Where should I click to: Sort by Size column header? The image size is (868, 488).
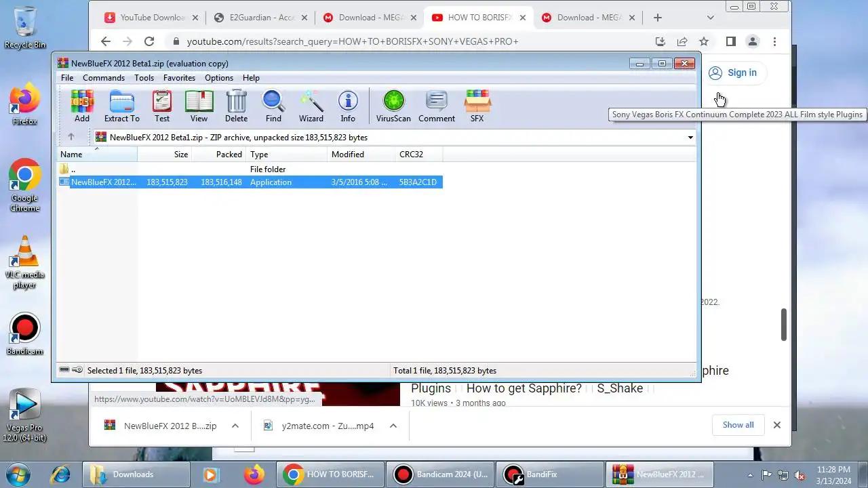coord(165,155)
